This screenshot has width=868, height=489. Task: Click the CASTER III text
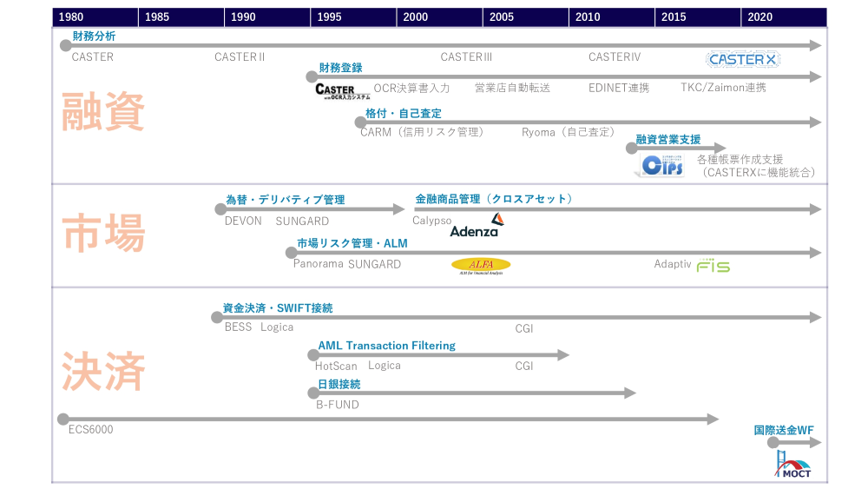click(466, 57)
